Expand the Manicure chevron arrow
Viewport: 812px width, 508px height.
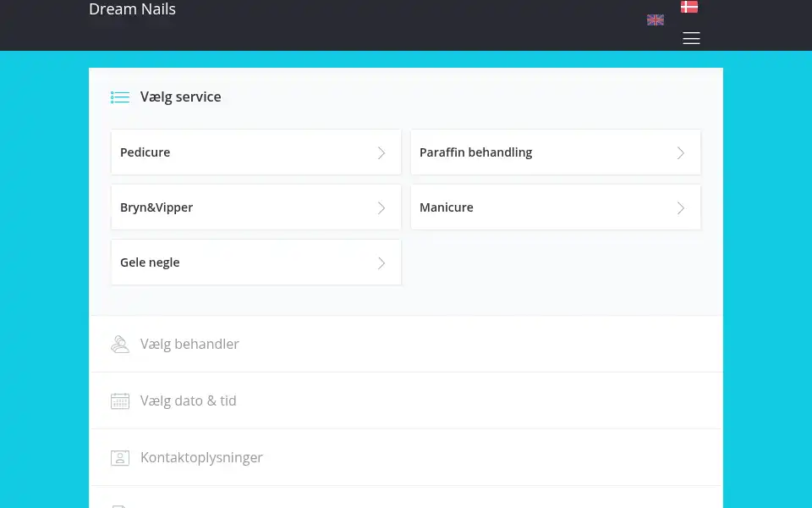(681, 208)
